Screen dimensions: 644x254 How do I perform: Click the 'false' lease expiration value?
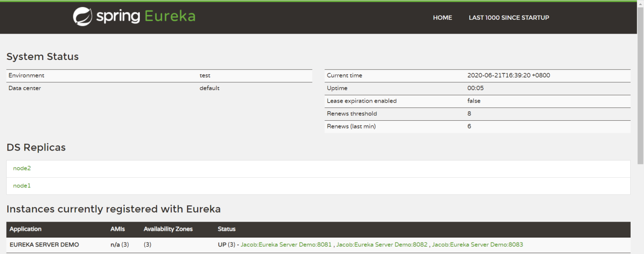474,101
